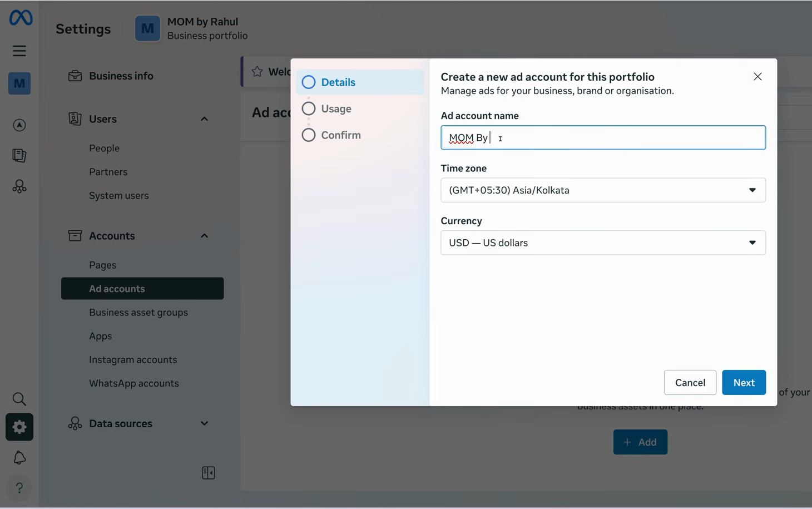The width and height of the screenshot is (812, 509).
Task: Expand the Data sources section chevron
Action: (x=204, y=423)
